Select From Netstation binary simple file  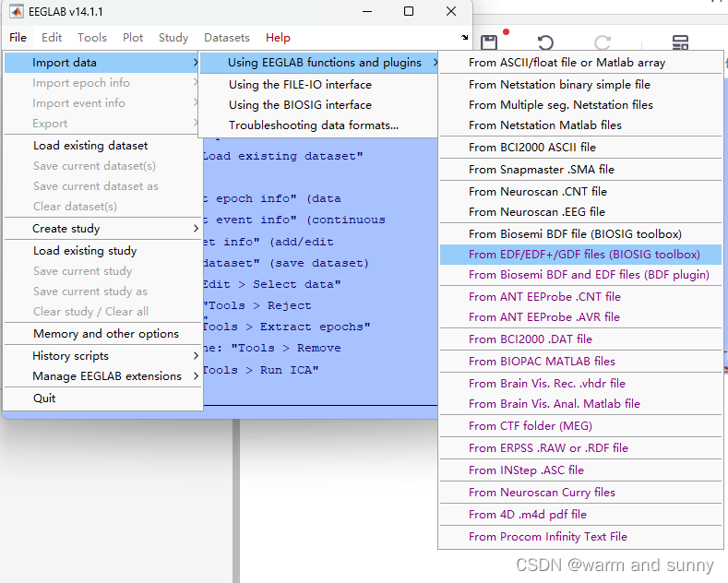pyautogui.click(x=580, y=85)
